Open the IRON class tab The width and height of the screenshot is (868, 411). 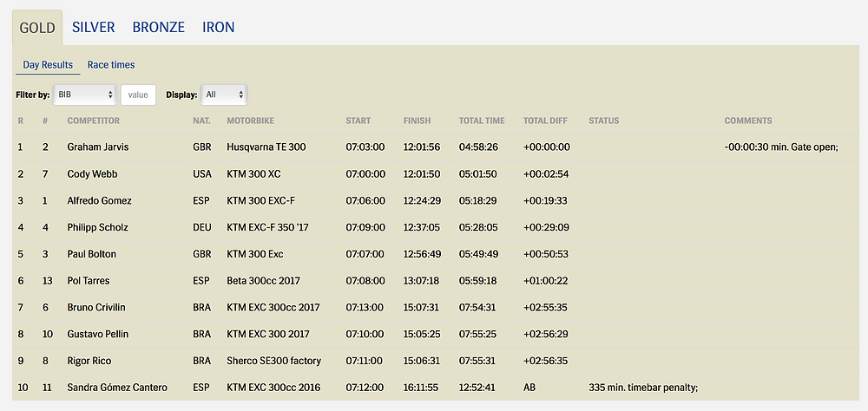coord(218,27)
